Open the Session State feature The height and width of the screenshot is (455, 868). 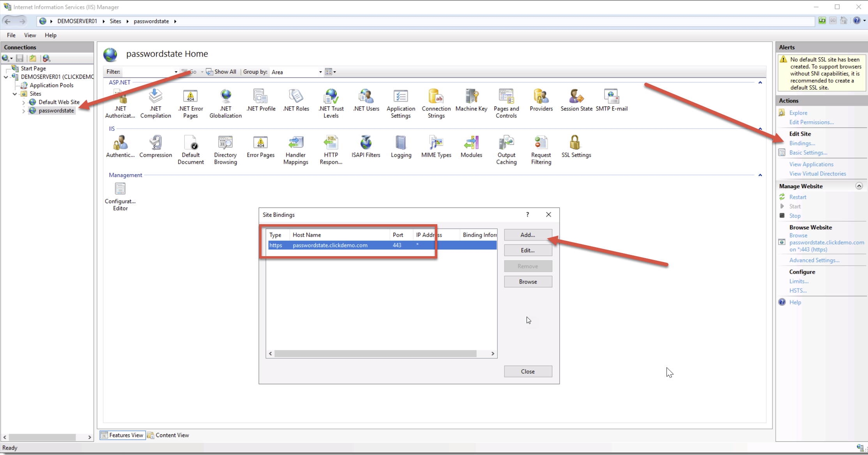pyautogui.click(x=576, y=100)
